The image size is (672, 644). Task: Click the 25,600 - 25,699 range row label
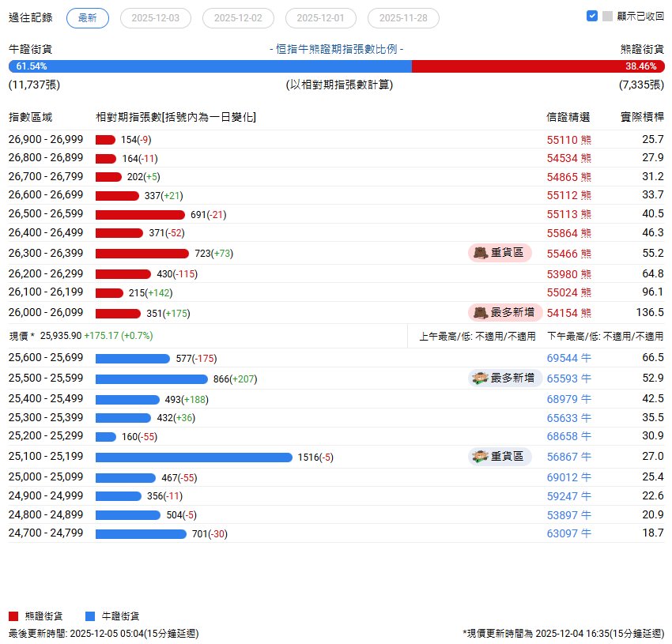(x=46, y=357)
